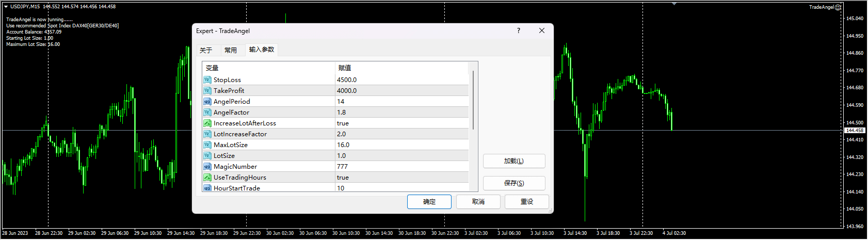The height and width of the screenshot is (240, 868).
Task: Click the StopLoss variable type icon
Action: (207, 80)
